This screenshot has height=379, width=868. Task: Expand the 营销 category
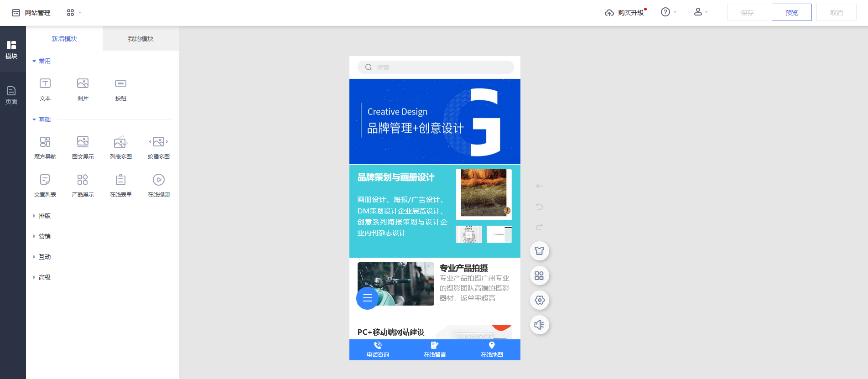coord(44,236)
